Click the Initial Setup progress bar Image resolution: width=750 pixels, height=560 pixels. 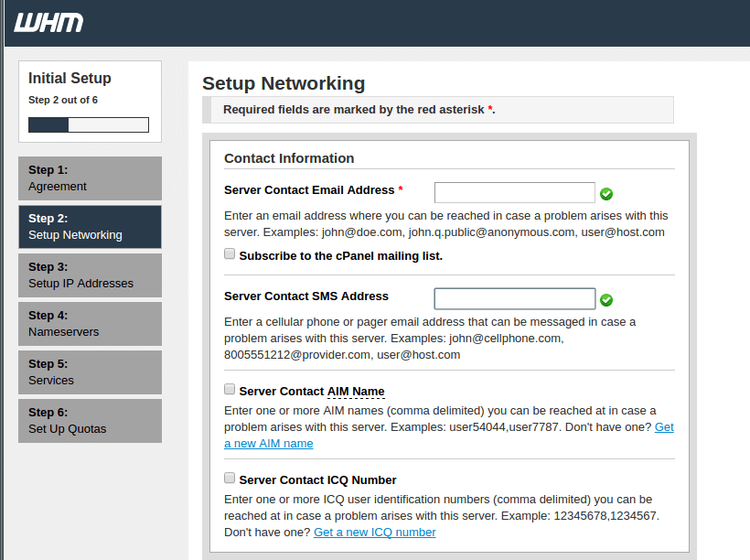[x=89, y=125]
